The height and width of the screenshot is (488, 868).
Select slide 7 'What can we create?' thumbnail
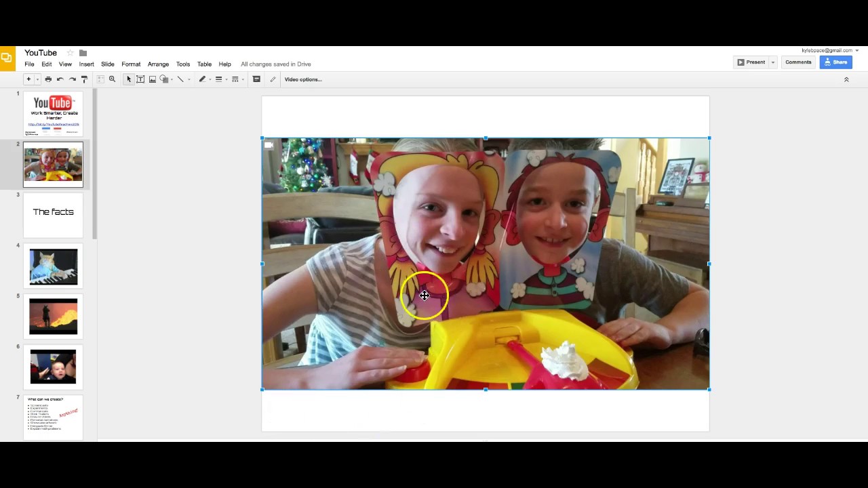click(x=53, y=418)
